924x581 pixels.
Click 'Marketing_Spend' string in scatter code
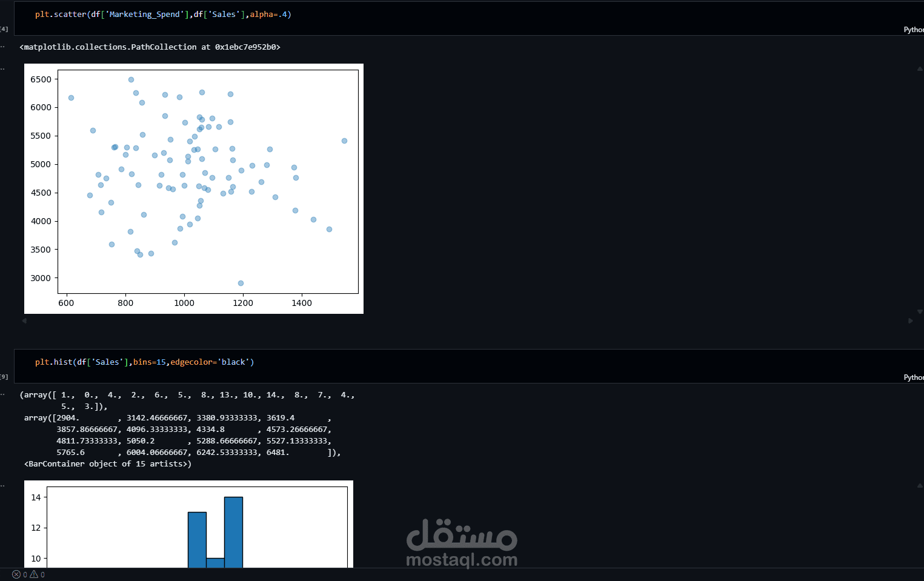[x=145, y=15]
